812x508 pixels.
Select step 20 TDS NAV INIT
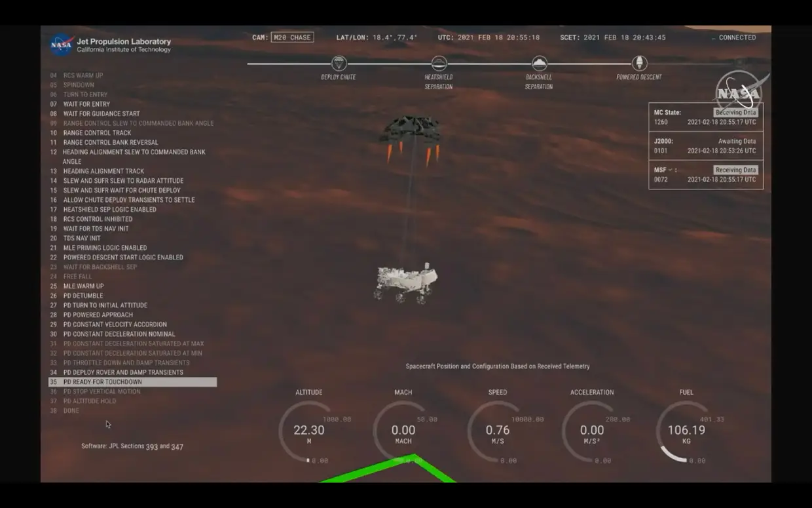(75, 238)
